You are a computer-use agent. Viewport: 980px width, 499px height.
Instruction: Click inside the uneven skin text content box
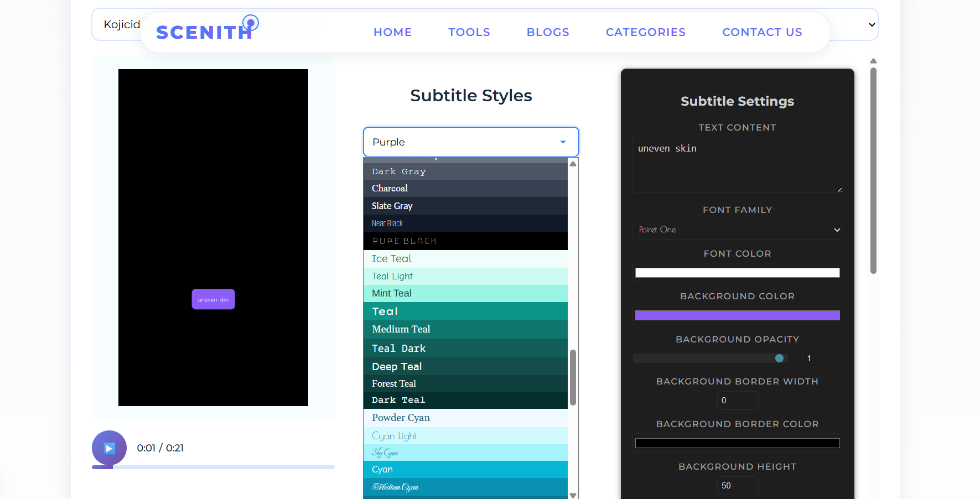(737, 165)
